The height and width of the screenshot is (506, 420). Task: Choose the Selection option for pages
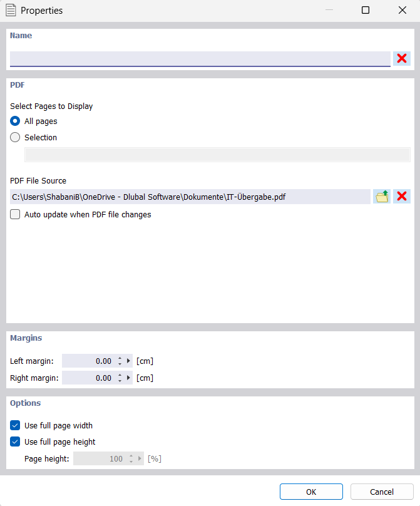click(14, 137)
